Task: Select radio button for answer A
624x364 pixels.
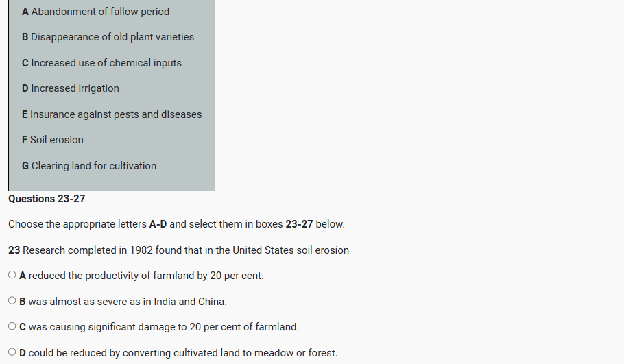Action: [x=12, y=275]
